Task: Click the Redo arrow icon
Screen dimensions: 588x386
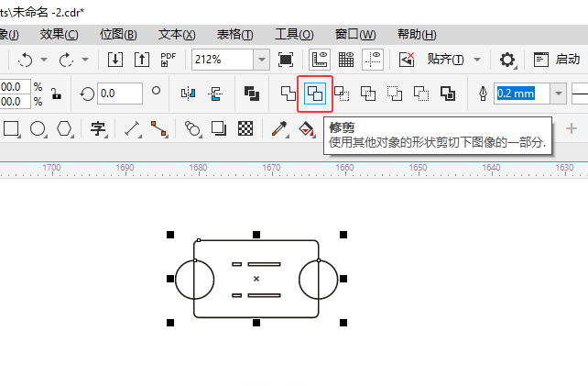Action: (66, 60)
